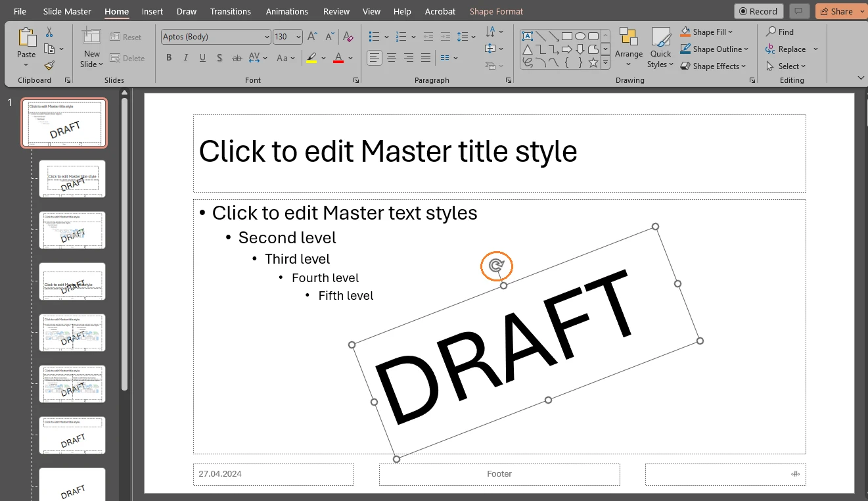Select the Quick Styles icon
This screenshot has height=501, width=868.
coord(660,47)
